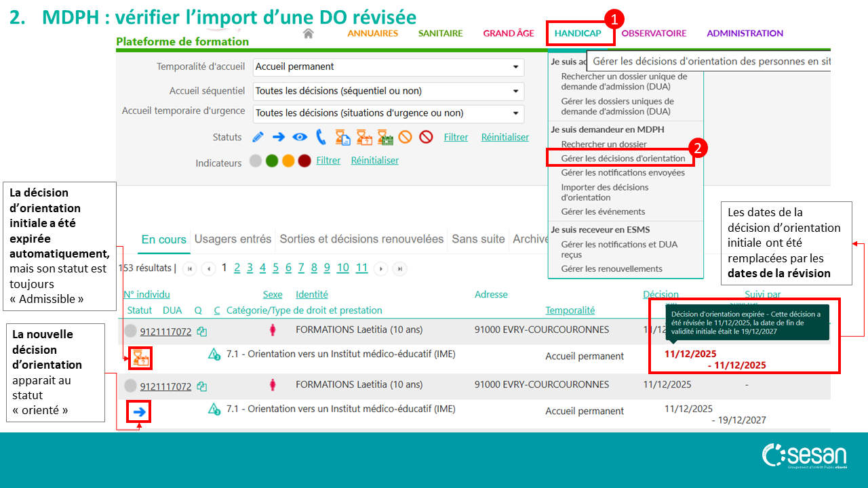Viewport: 868px width, 488px height.
Task: Click the red prohibited status filter icon
Action: (x=426, y=137)
